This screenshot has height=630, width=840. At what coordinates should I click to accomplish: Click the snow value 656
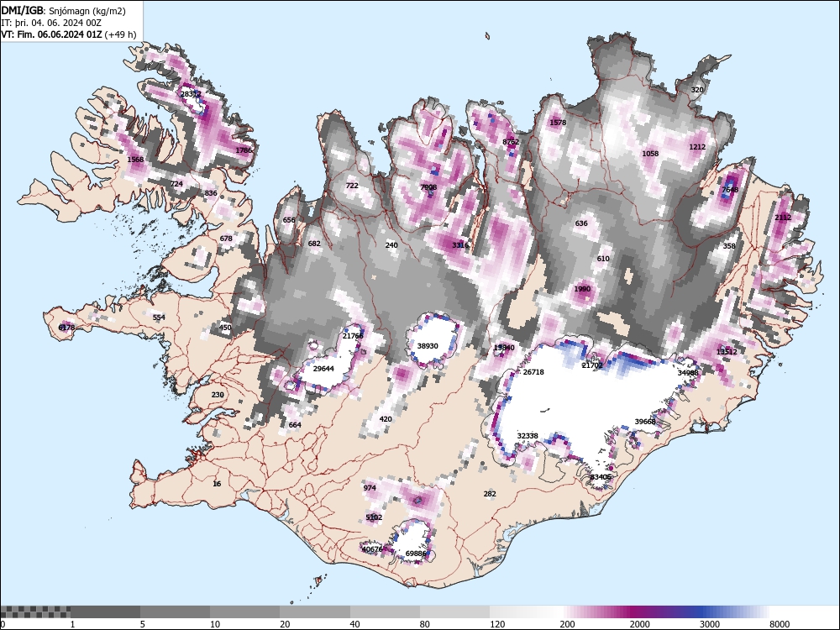[x=289, y=220]
